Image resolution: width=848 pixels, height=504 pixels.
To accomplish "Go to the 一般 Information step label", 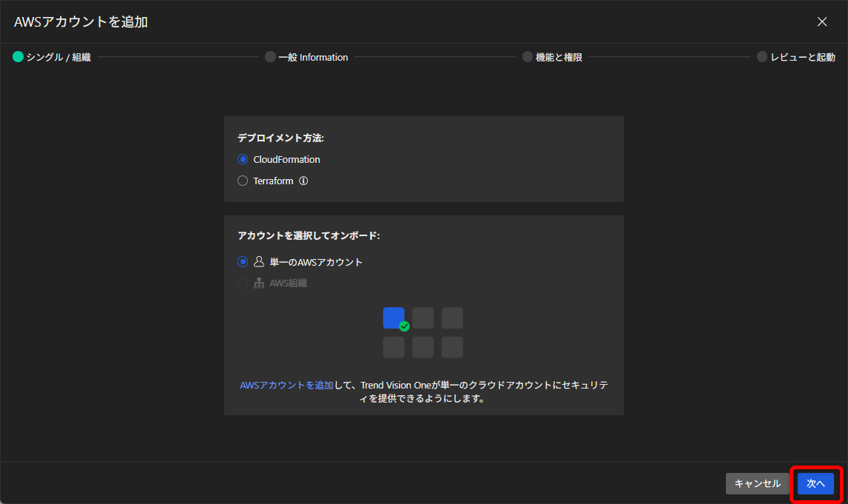I will click(313, 57).
